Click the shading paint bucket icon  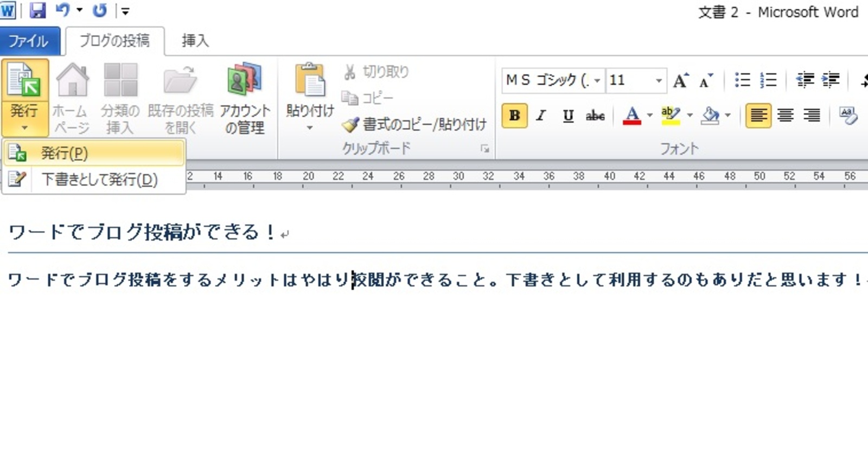pos(710,116)
